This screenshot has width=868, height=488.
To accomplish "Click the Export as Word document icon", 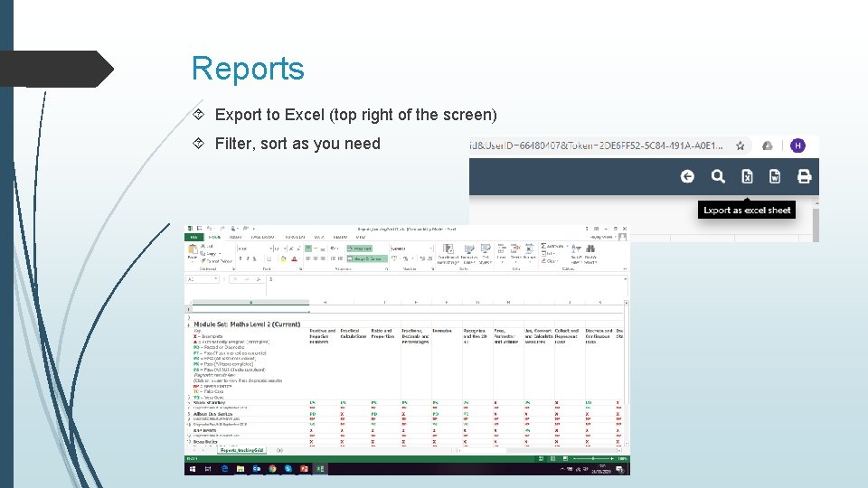I will [775, 176].
